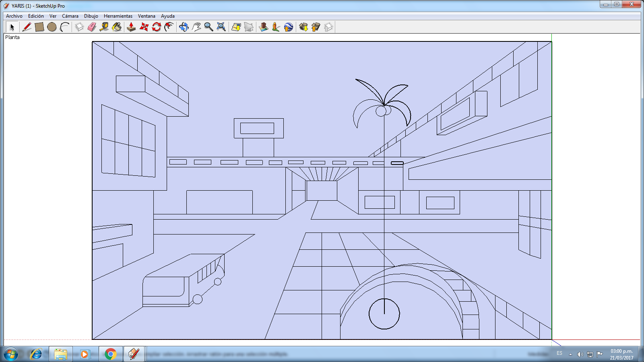This screenshot has height=362, width=644.
Task: Click the Share Model upload icon
Action: point(316,27)
